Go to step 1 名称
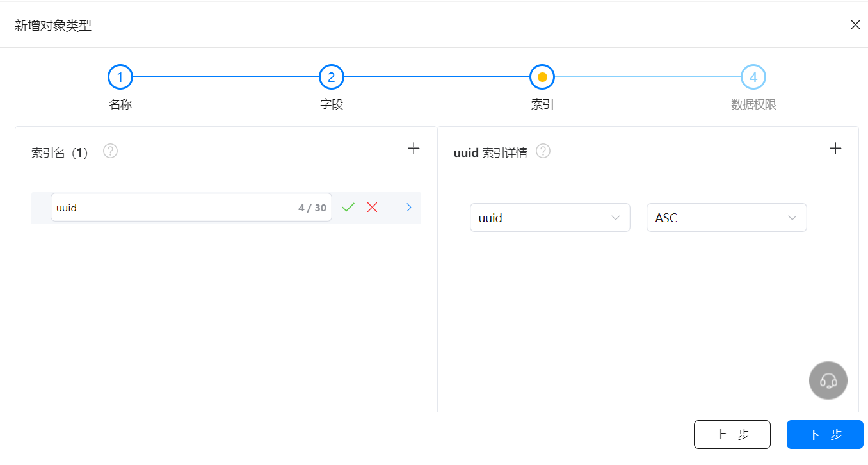The height and width of the screenshot is (465, 868). click(120, 77)
